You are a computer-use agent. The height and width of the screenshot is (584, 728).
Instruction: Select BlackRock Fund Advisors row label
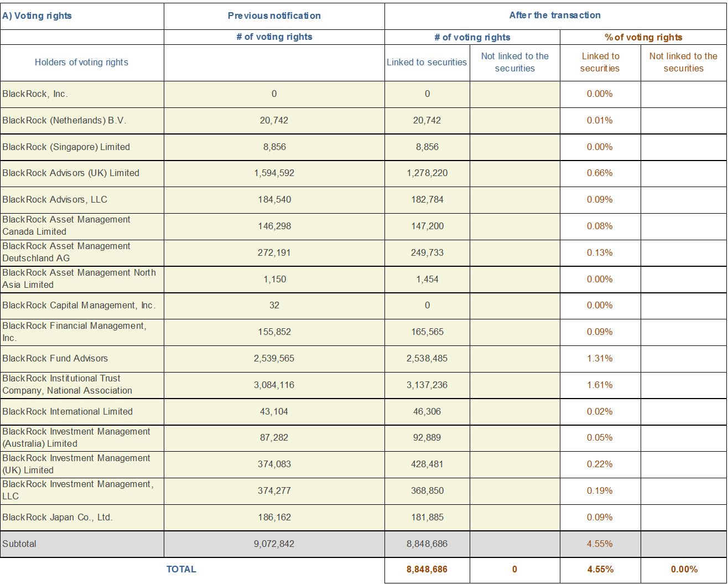point(55,359)
